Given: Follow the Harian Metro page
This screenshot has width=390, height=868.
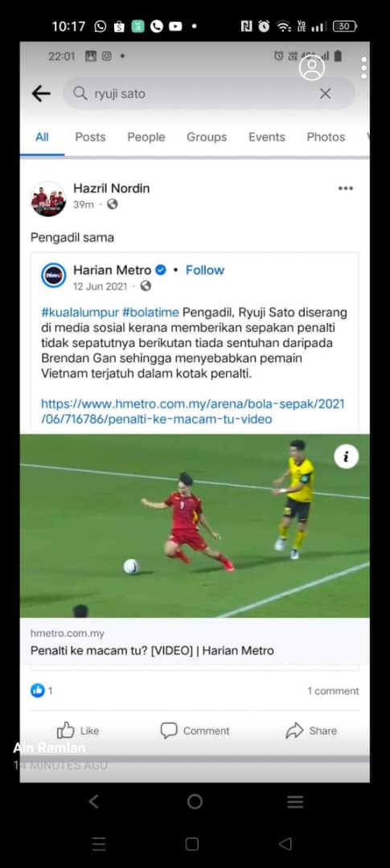Looking at the screenshot, I should pyautogui.click(x=205, y=270).
